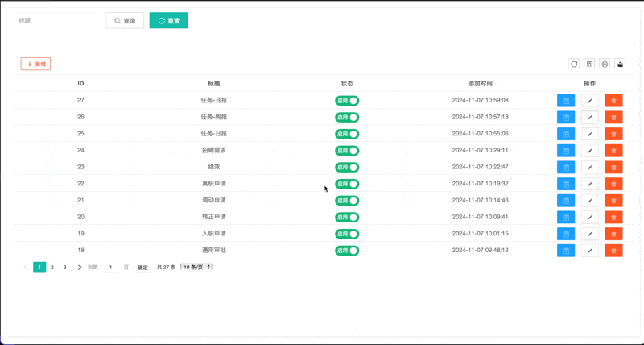Delete the 调动申请 row
644x345 pixels.
click(x=613, y=201)
